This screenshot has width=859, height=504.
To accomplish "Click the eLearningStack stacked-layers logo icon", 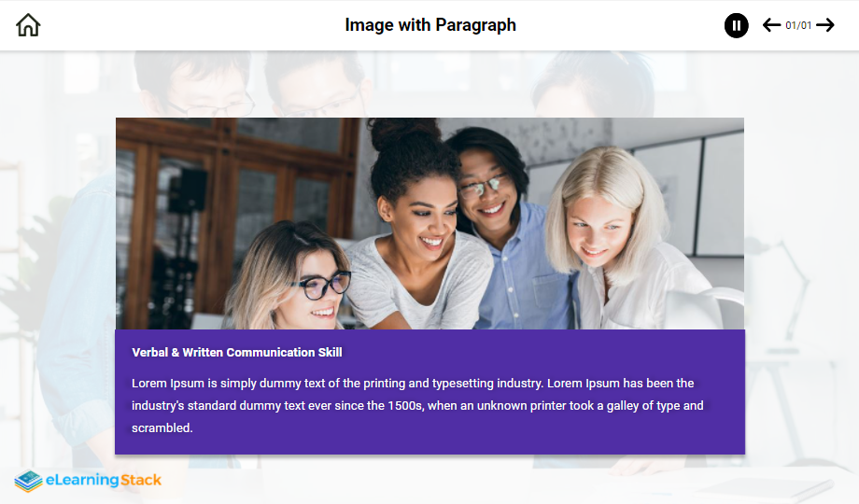I will tap(28, 481).
